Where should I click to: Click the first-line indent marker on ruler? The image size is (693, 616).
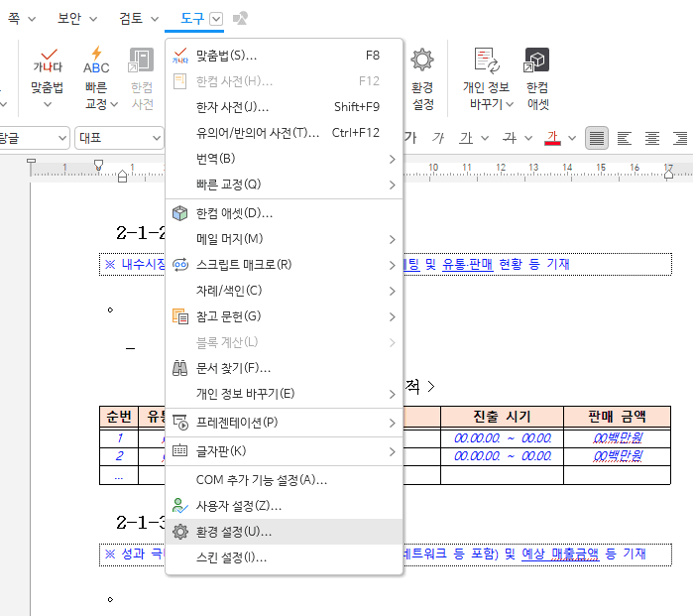pyautogui.click(x=98, y=165)
